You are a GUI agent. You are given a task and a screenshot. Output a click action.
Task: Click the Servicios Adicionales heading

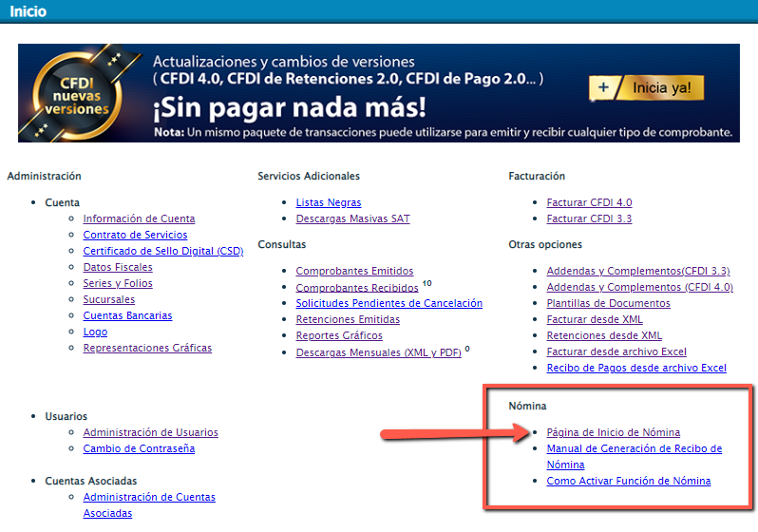[309, 176]
